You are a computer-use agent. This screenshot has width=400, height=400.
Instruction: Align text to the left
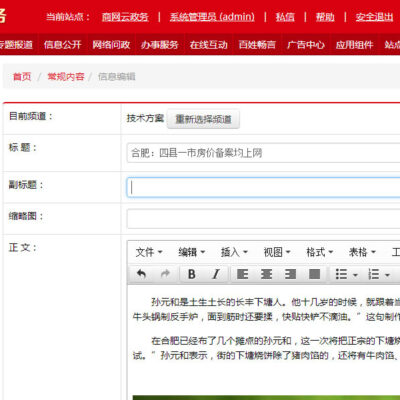pyautogui.click(x=242, y=274)
